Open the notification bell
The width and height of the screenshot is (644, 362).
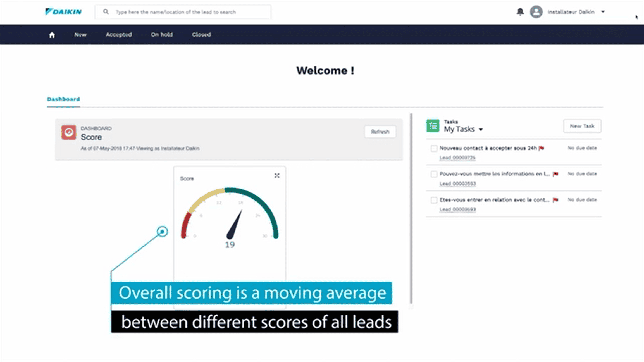point(520,12)
